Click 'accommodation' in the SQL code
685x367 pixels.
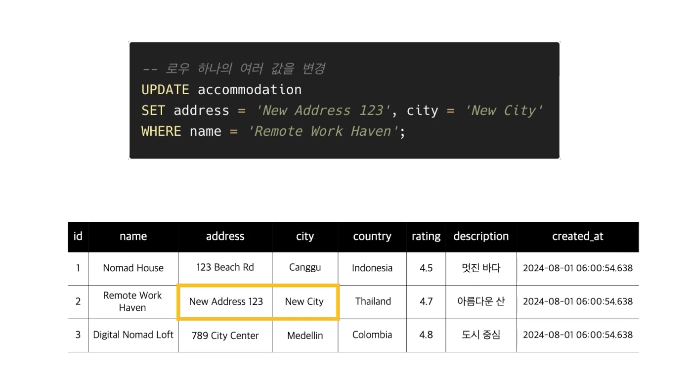pos(249,90)
